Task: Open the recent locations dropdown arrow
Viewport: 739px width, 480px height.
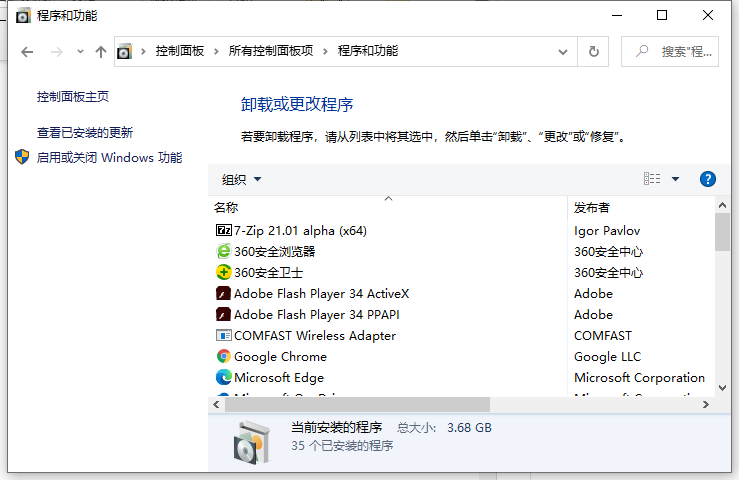Action: pyautogui.click(x=78, y=52)
